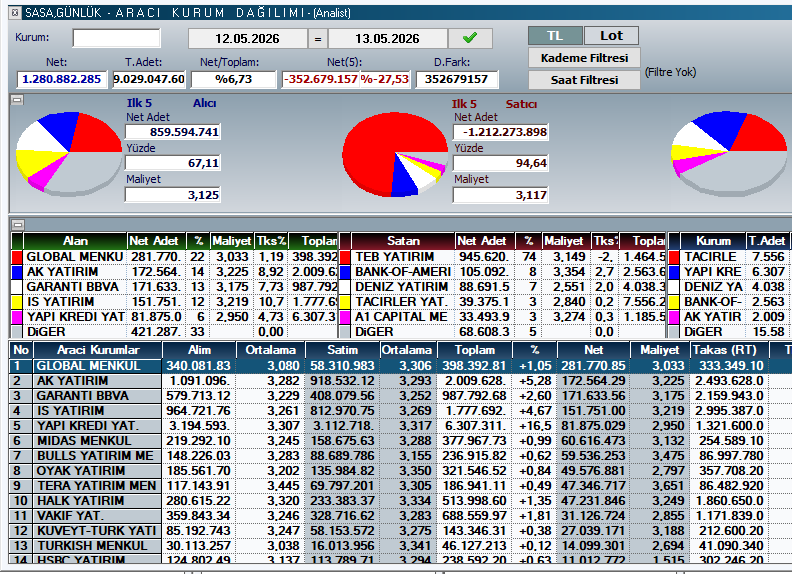Sort by Net Adet in the Satan table
Image resolution: width=792 pixels, height=574 pixels.
(484, 241)
